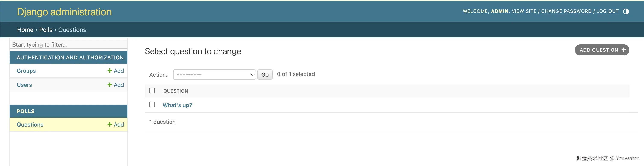Click the Go button

(x=265, y=75)
